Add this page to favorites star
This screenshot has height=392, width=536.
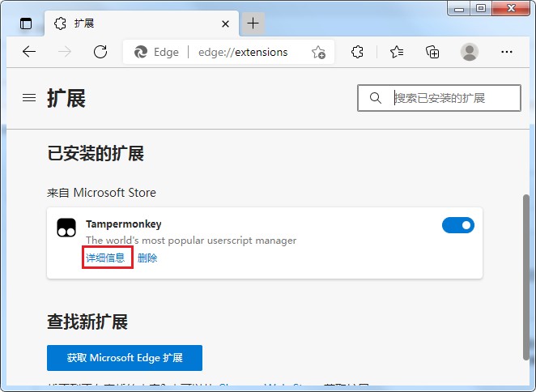(x=318, y=53)
